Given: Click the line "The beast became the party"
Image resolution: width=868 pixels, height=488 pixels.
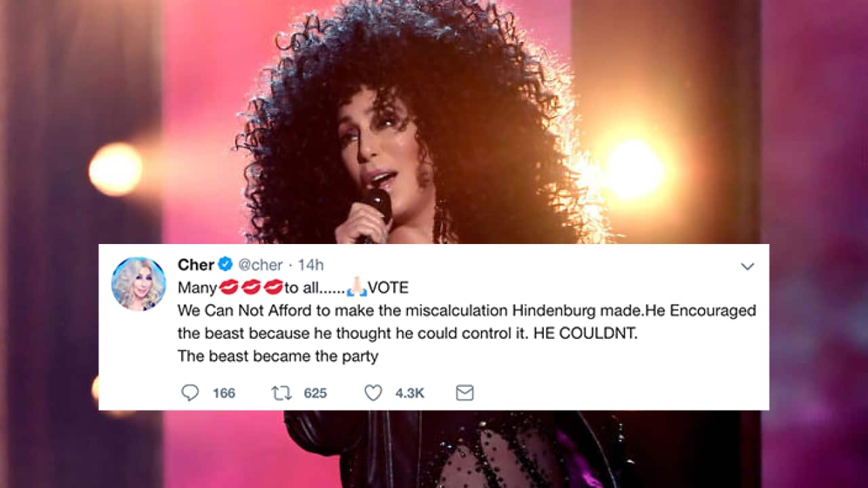Looking at the screenshot, I should click(x=278, y=356).
